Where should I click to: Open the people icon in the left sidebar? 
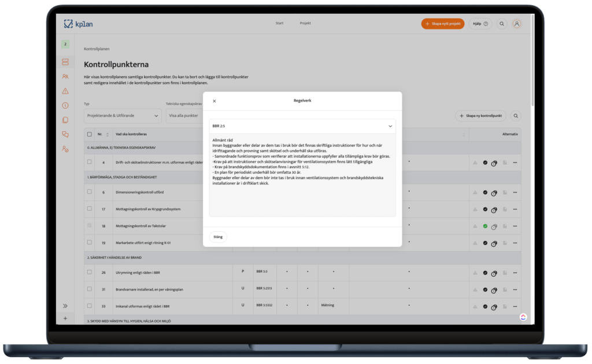[65, 76]
